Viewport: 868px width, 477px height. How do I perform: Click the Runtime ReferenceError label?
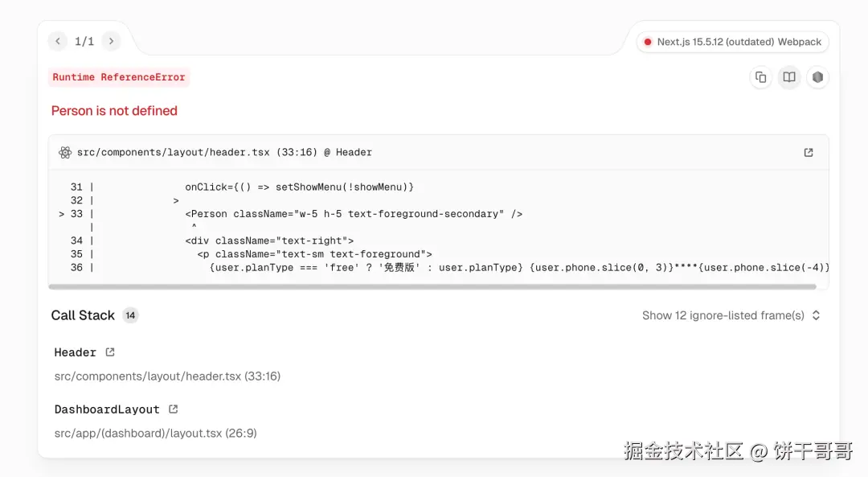click(x=119, y=77)
